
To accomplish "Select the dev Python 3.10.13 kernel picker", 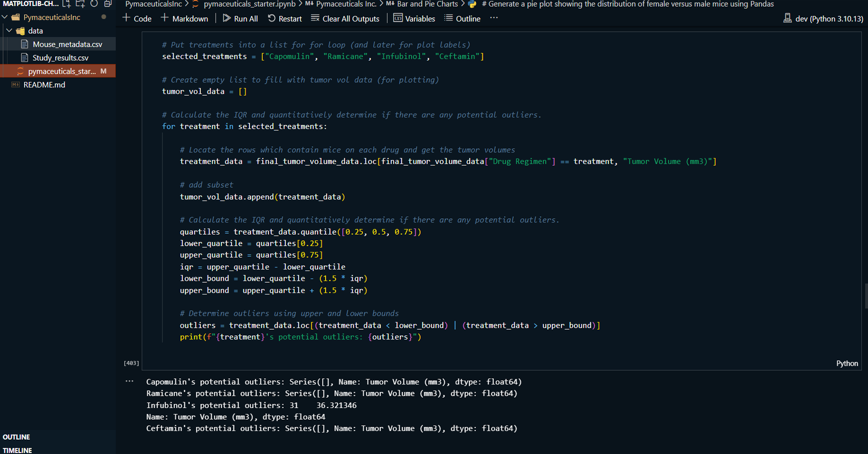I will [x=823, y=18].
